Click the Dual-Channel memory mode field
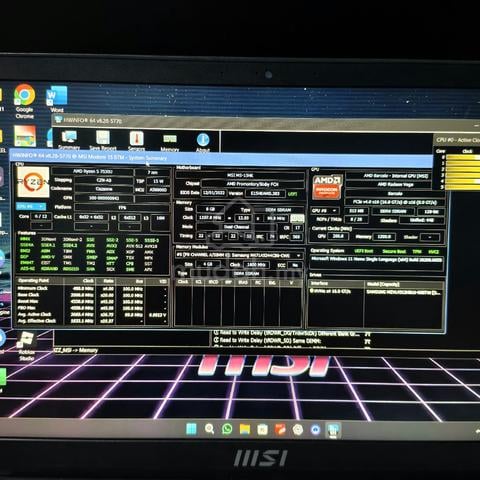The image size is (480, 480). [236, 227]
